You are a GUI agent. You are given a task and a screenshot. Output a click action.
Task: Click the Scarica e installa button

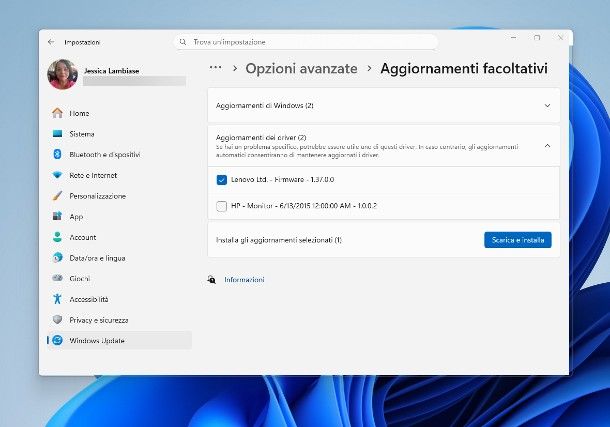click(x=517, y=240)
